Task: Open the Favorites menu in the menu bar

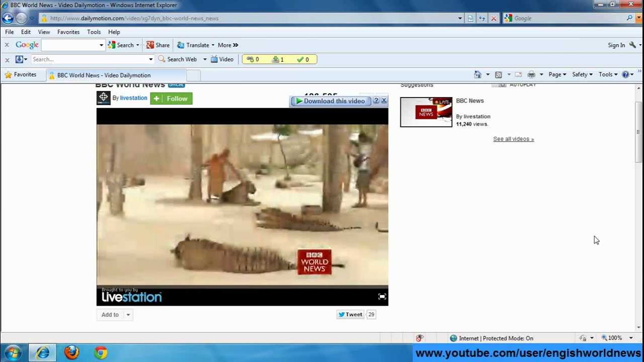Action: 68,32
